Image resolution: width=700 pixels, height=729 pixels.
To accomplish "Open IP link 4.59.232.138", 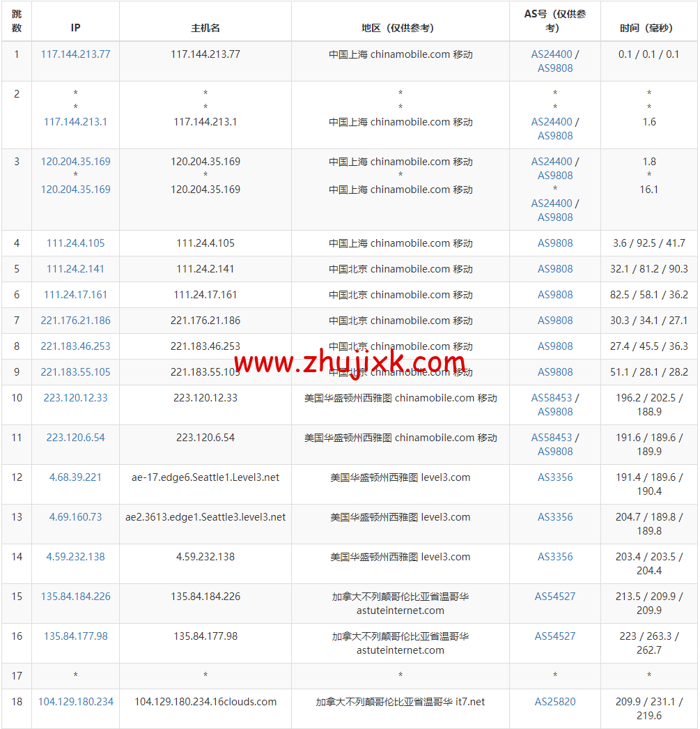I will coord(75,557).
